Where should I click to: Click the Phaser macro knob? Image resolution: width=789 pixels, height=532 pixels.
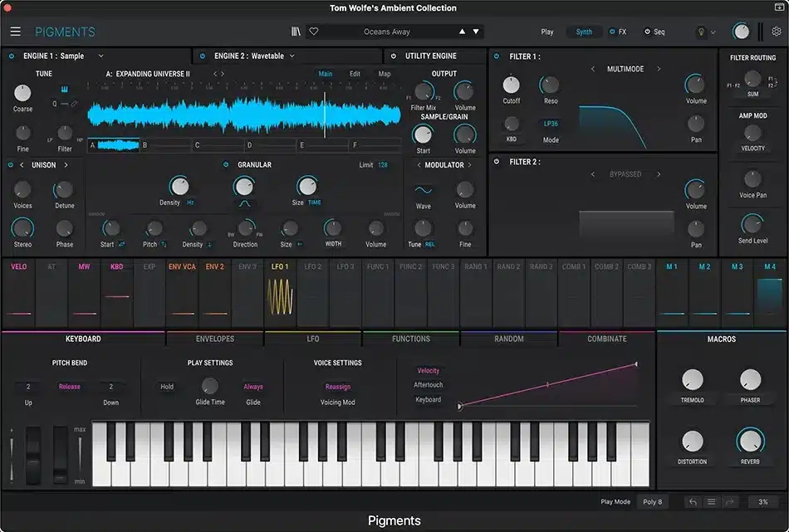pos(750,379)
